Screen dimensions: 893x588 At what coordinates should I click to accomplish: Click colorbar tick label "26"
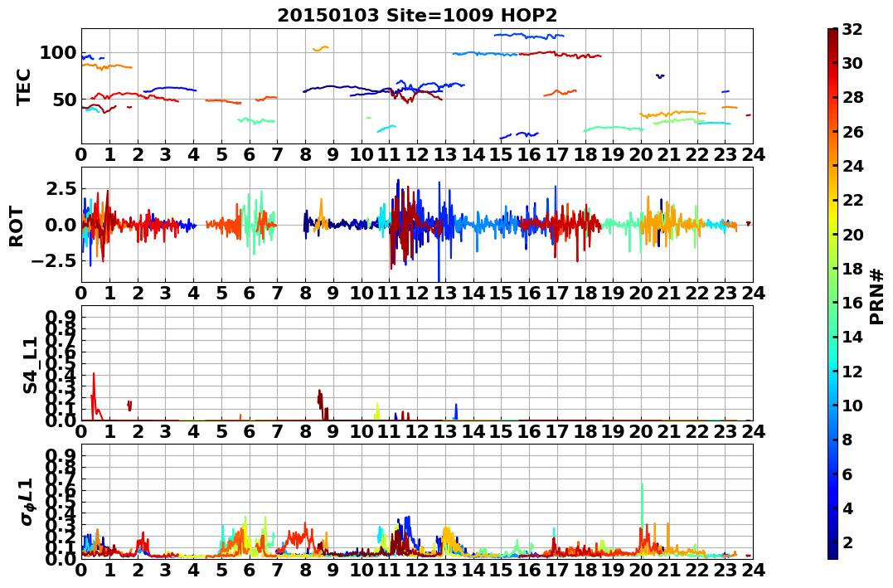[852, 132]
